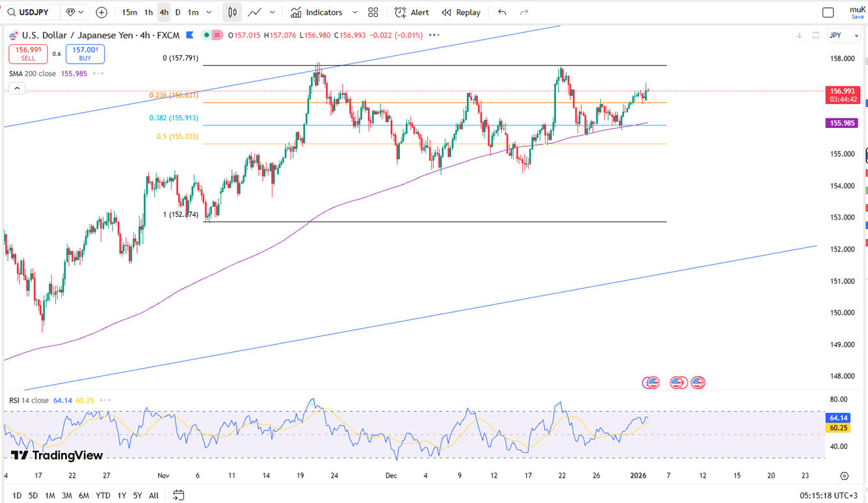Select the YTD date range
The width and height of the screenshot is (868, 503).
103,495
